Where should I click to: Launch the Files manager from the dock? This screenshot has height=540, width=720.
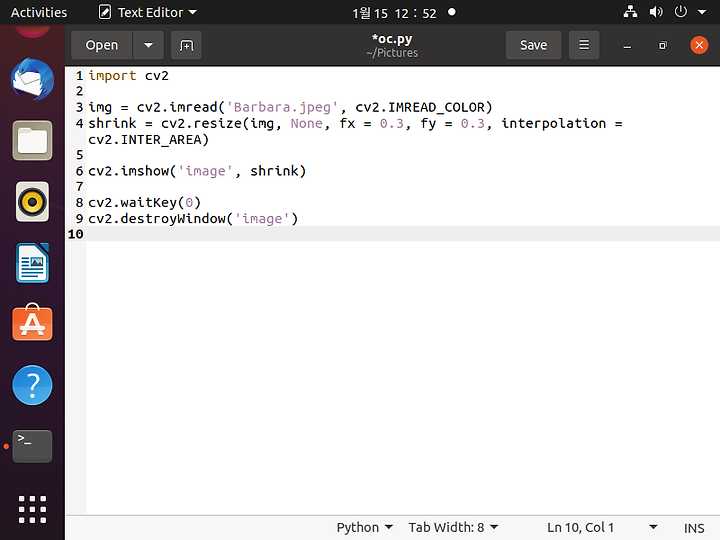pos(32,141)
